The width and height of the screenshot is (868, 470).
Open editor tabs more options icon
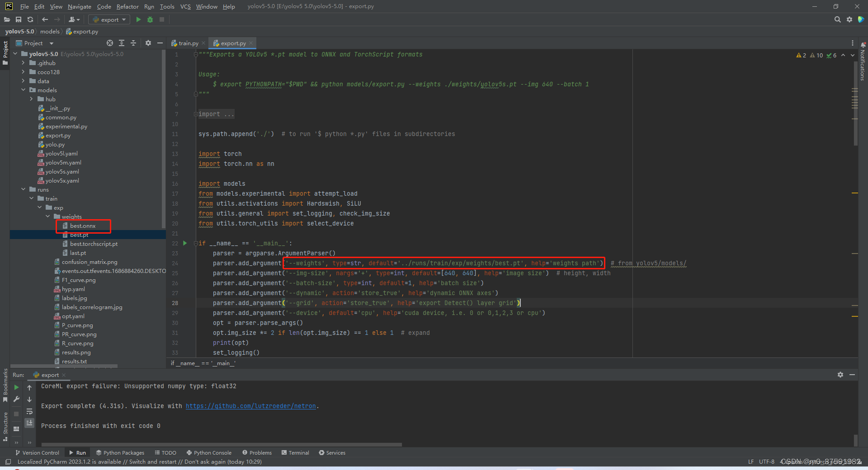(853, 43)
